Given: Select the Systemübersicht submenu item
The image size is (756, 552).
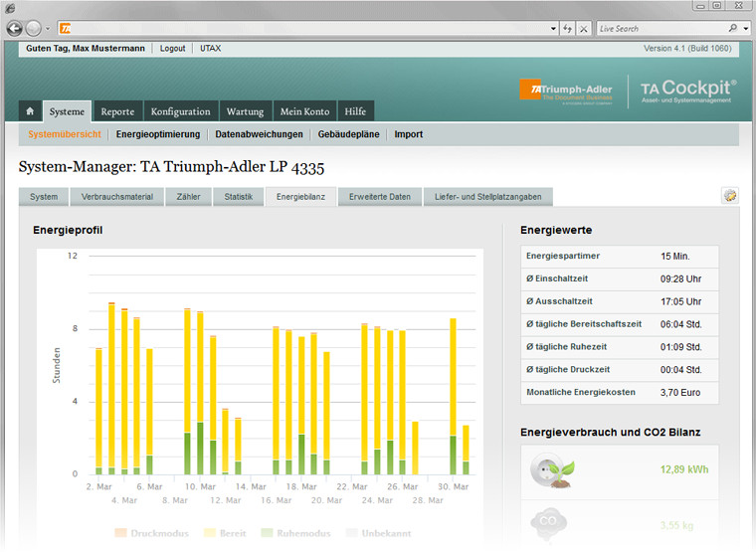Looking at the screenshot, I should pos(64,134).
